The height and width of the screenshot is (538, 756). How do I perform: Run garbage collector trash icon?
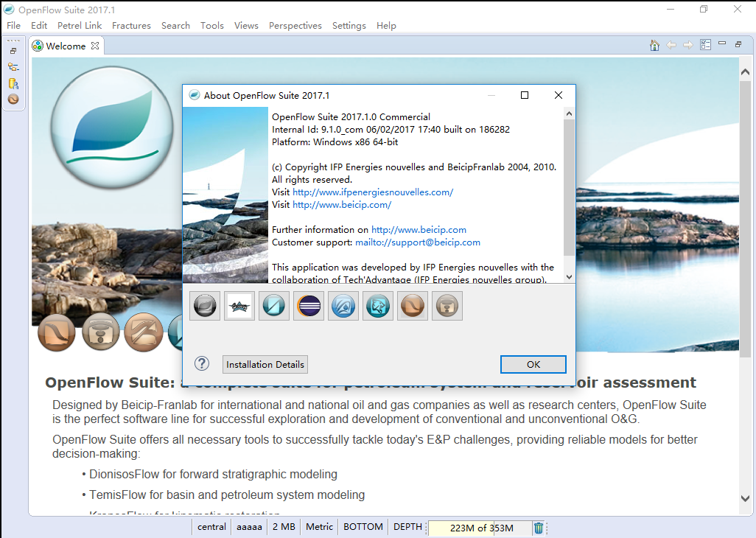[539, 528]
